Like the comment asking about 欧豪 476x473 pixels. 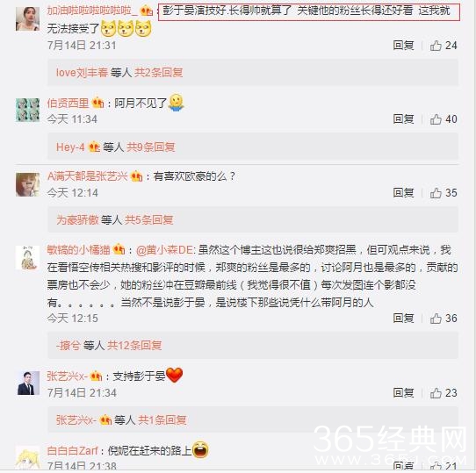(x=436, y=193)
